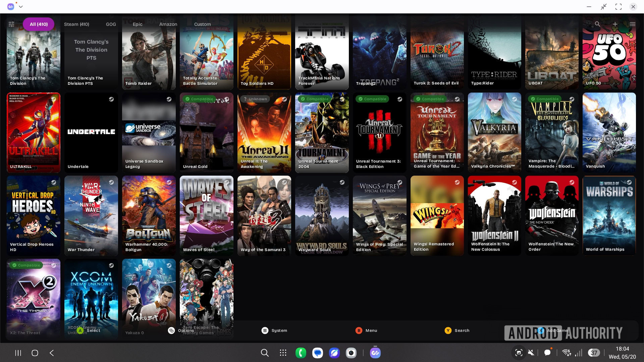Click the search magnifier above UFO 50

click(x=597, y=24)
